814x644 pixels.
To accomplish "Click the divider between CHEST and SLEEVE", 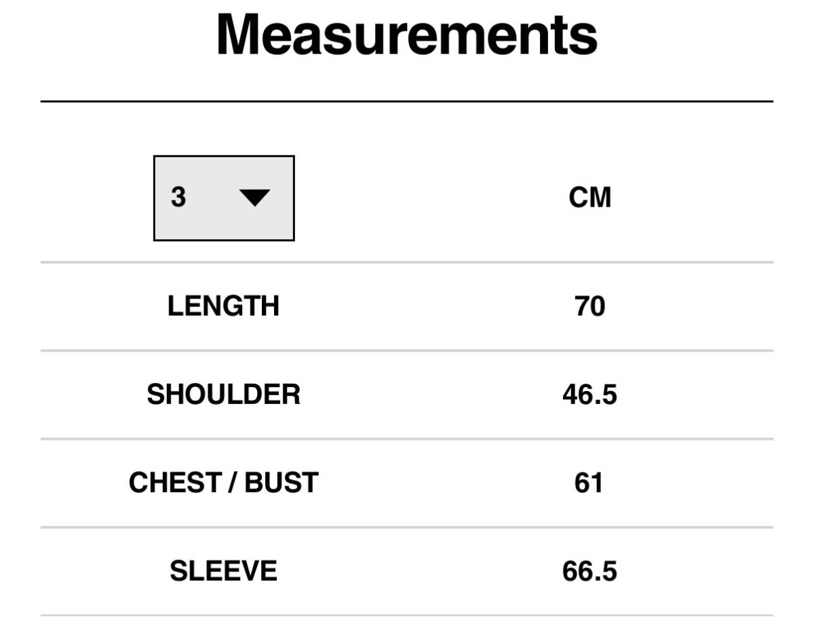I will (x=407, y=527).
